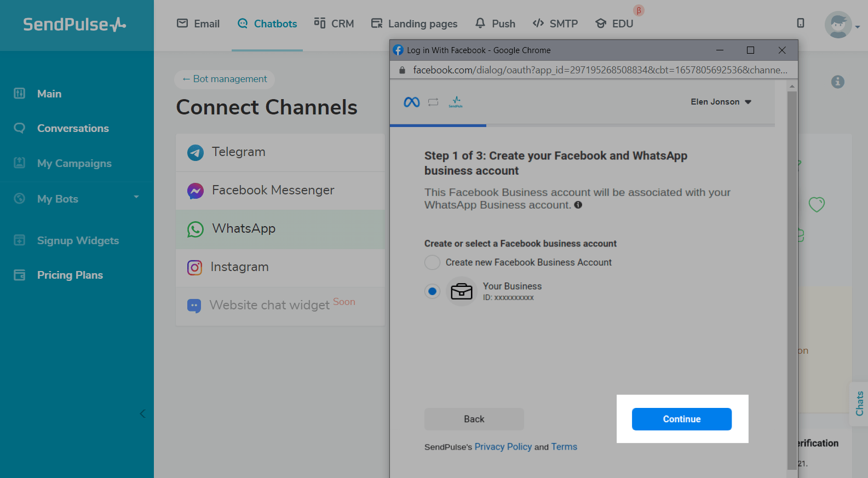The height and width of the screenshot is (478, 868).
Task: Click the popup vertical scrollbar
Action: 792,280
